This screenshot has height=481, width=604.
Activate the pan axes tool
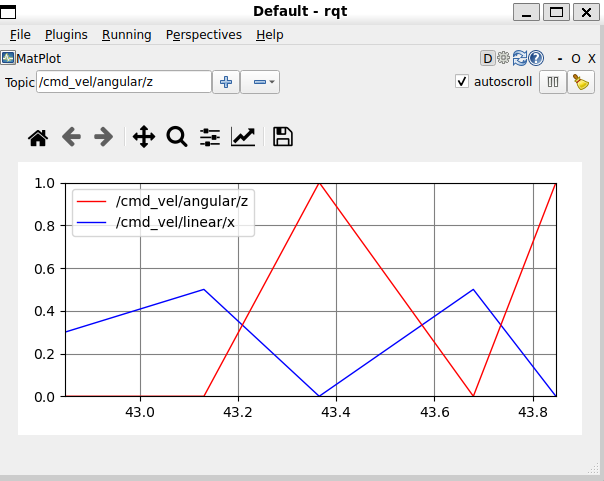tap(144, 137)
